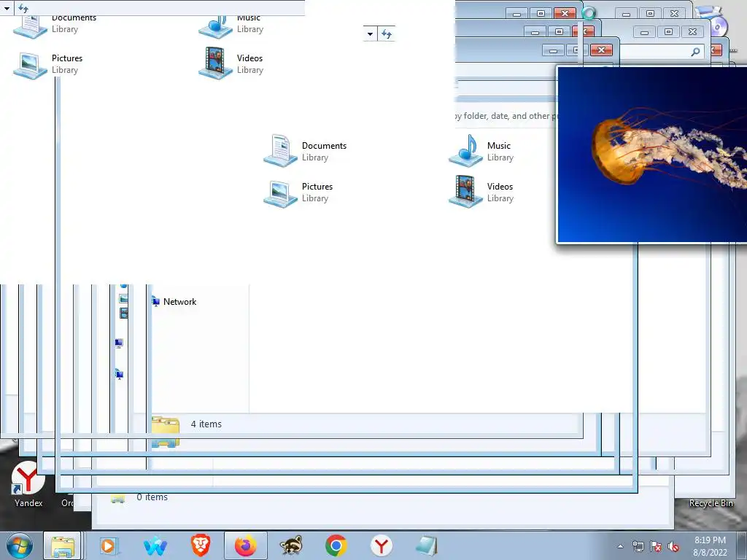Open the Recycle Bin on the desktop
The height and width of the screenshot is (560, 747).
(711, 503)
